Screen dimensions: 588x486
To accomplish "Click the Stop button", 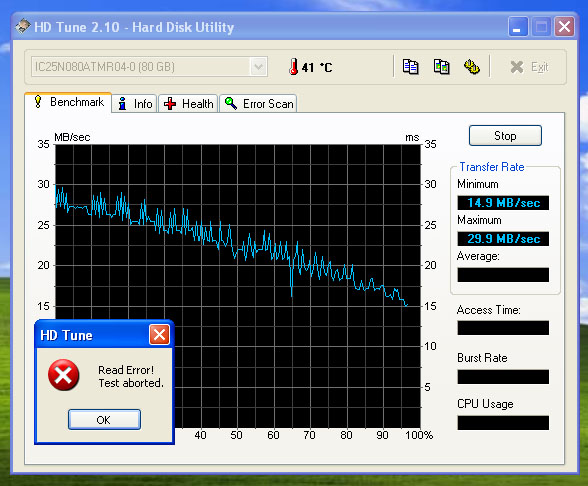I will click(505, 136).
